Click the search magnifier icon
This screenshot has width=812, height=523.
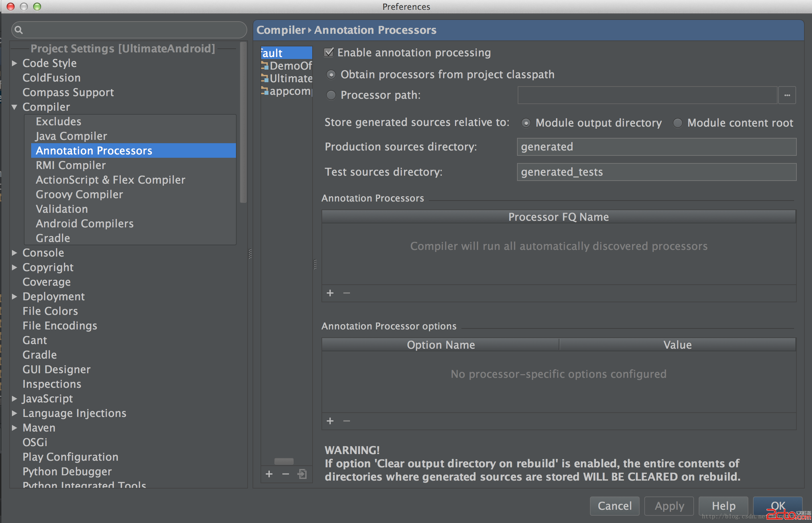click(x=19, y=30)
